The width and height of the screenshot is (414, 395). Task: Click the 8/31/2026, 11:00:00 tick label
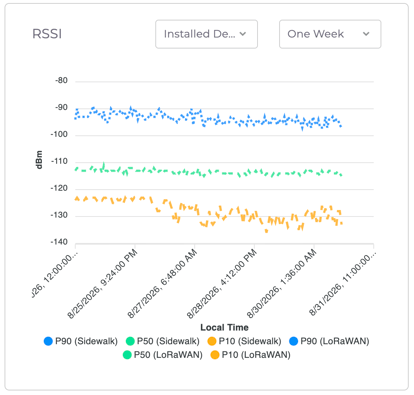tap(343, 285)
